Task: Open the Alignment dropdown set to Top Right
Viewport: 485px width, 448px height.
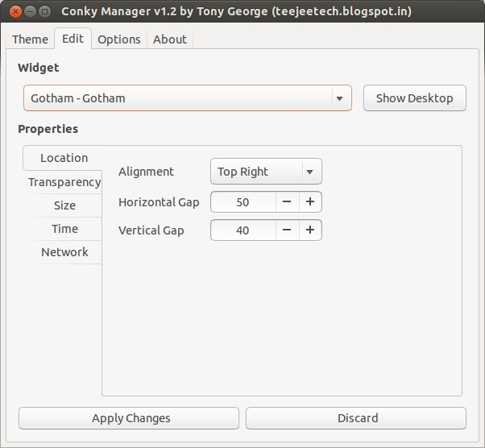Action: (x=265, y=172)
